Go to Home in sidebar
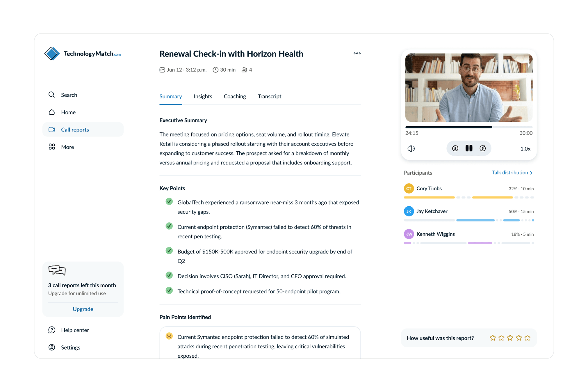588x392 pixels. click(x=83, y=112)
